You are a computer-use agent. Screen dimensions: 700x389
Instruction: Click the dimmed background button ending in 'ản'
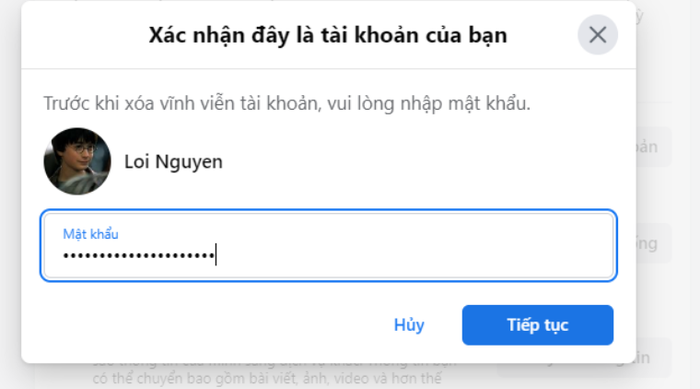click(654, 147)
